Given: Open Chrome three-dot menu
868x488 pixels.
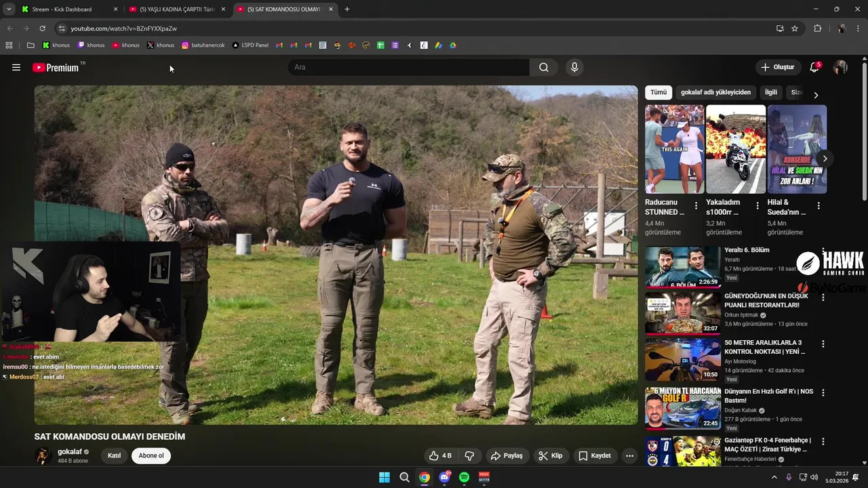Looking at the screenshot, I should [859, 28].
